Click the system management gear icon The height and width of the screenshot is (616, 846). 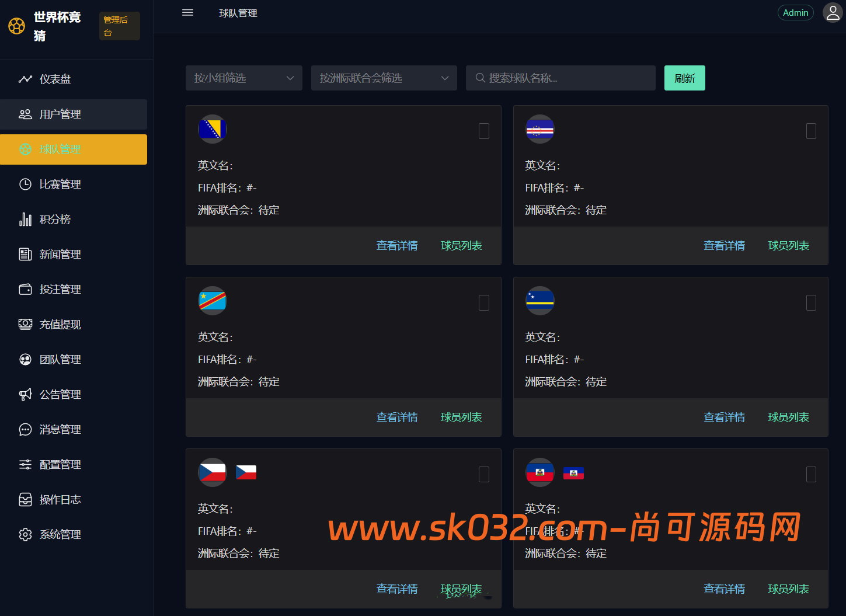click(25, 534)
